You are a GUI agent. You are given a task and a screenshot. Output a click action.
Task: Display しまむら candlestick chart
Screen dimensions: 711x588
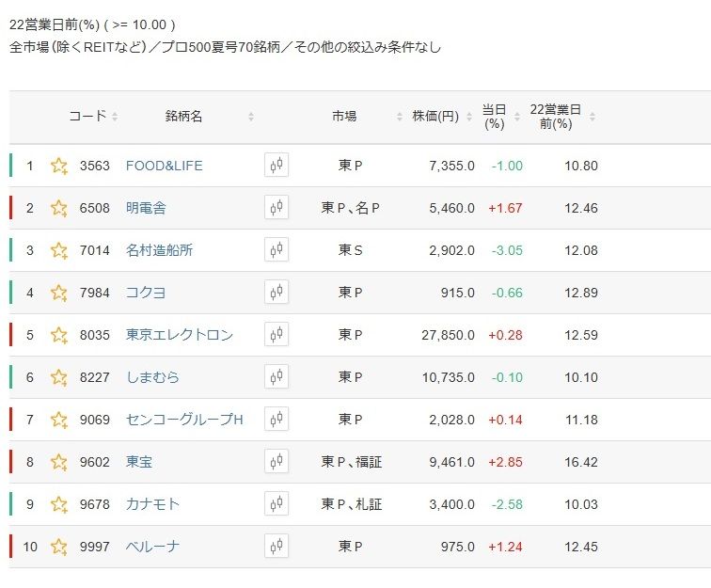(276, 376)
